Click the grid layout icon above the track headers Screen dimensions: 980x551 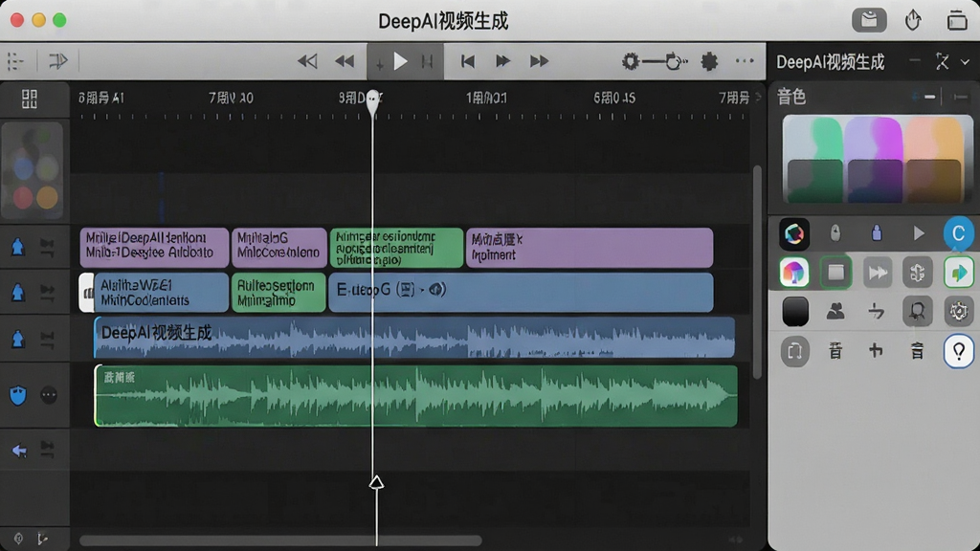(x=30, y=99)
